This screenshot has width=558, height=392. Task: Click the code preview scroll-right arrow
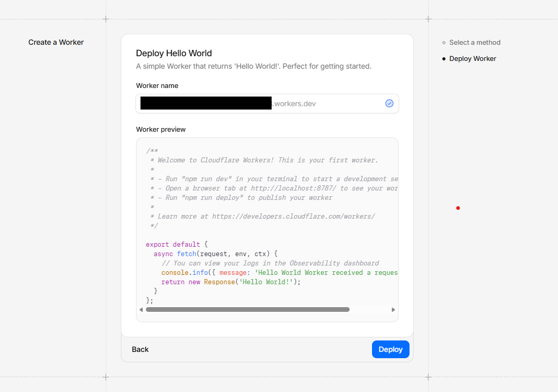[393, 310]
